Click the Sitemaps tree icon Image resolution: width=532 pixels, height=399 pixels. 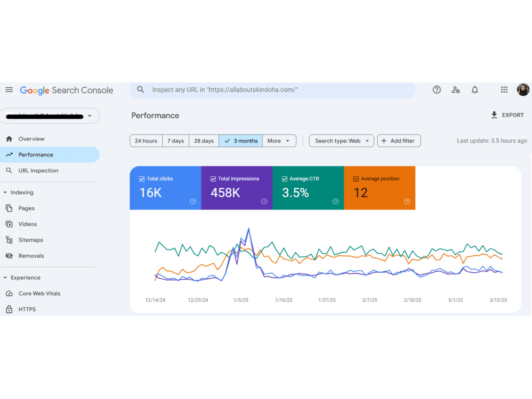[x=9, y=240]
